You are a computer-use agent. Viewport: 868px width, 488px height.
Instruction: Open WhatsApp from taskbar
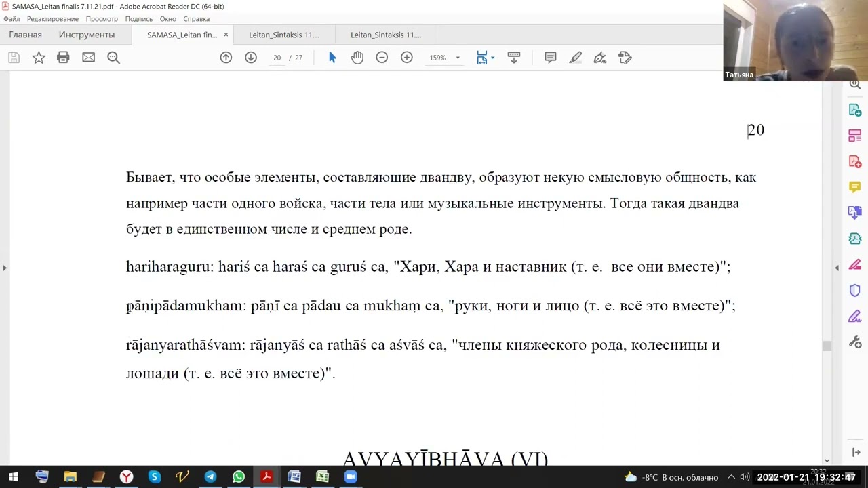coord(239,477)
